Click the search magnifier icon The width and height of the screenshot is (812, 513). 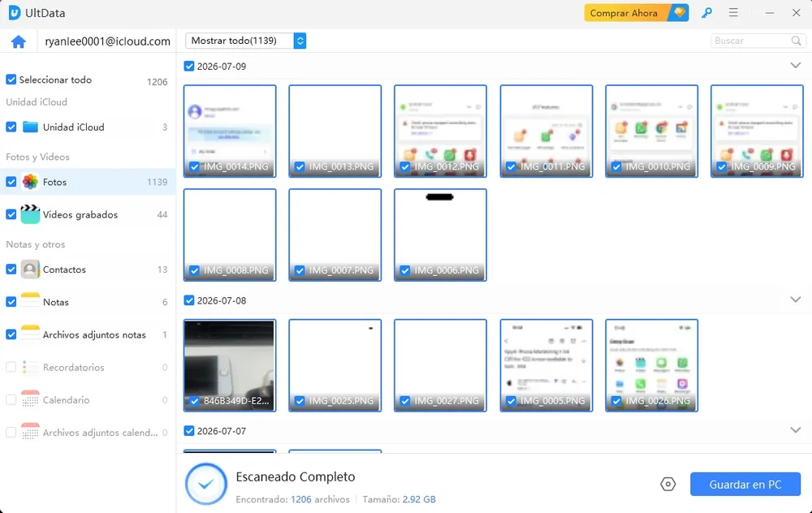pyautogui.click(x=796, y=41)
